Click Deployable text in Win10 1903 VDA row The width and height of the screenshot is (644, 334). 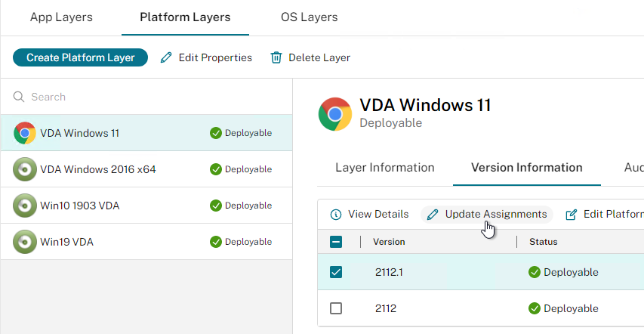pos(248,206)
